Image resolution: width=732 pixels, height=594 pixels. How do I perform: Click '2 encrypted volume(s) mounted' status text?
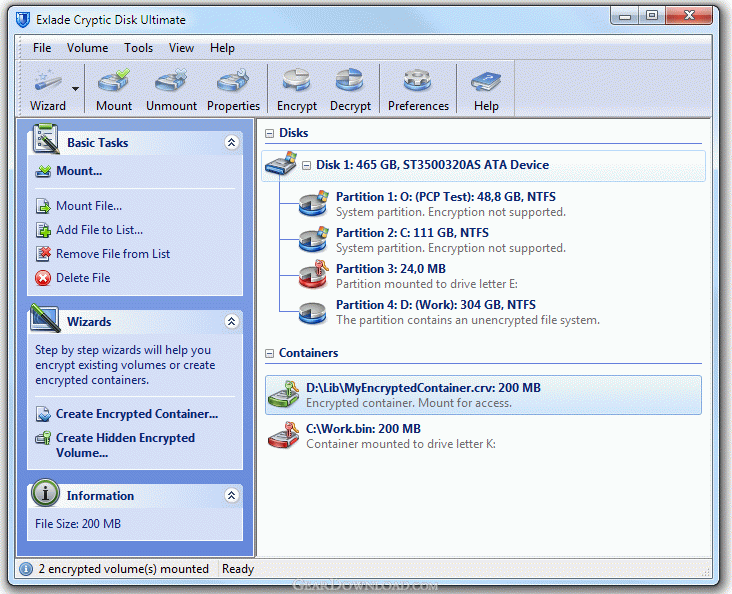pos(123,569)
